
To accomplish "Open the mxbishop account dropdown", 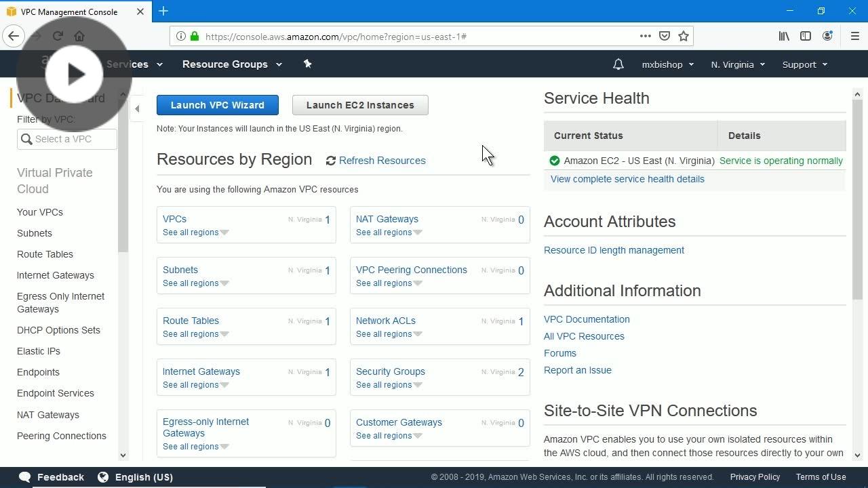I will (x=668, y=64).
